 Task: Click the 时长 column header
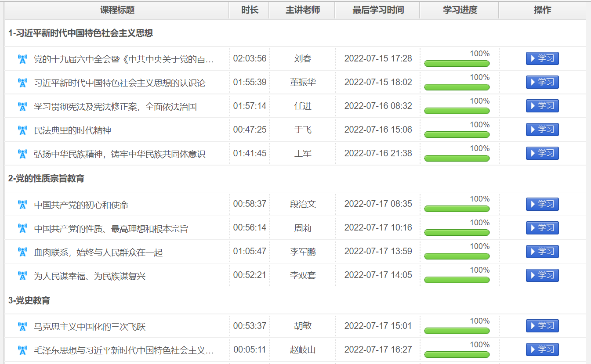pyautogui.click(x=250, y=10)
